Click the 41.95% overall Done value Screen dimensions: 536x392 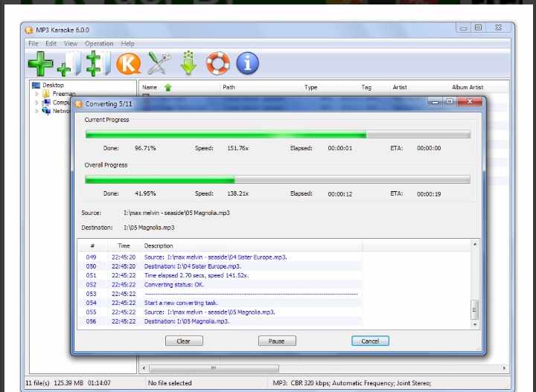pyautogui.click(x=145, y=193)
